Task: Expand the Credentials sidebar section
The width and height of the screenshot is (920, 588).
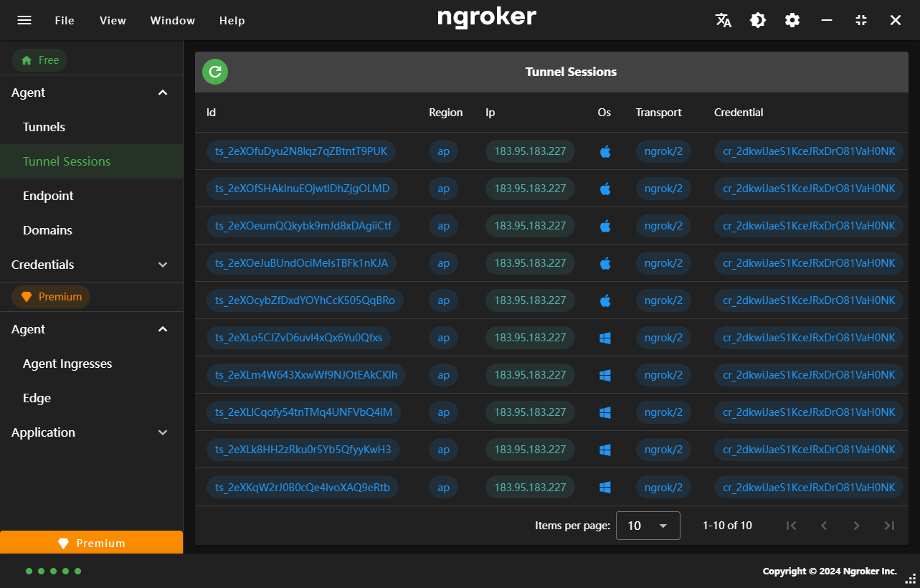Action: coord(163,265)
